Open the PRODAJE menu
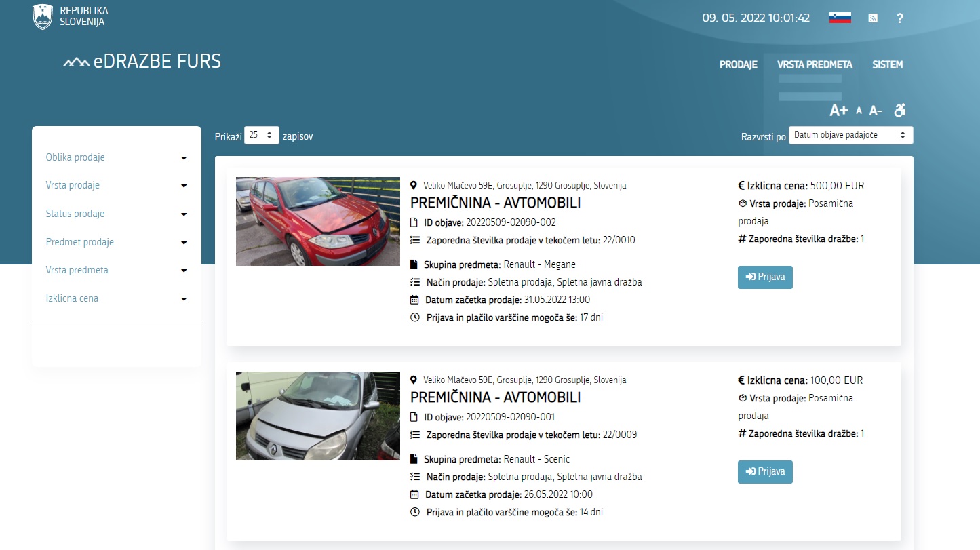 pos(738,65)
